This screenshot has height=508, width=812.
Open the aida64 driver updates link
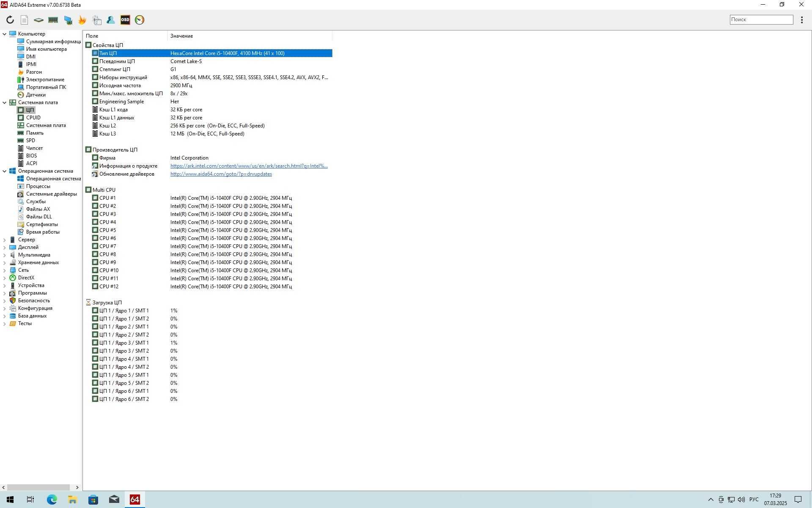[221, 174]
